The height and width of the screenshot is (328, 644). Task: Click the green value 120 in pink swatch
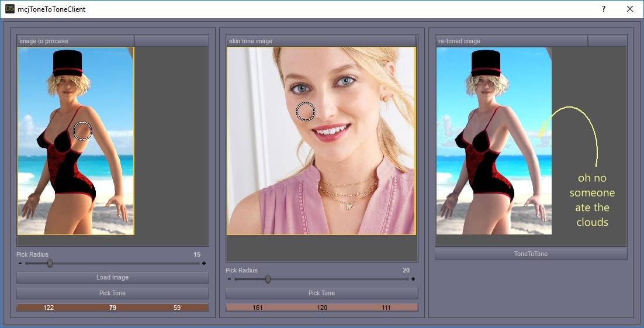[322, 308]
